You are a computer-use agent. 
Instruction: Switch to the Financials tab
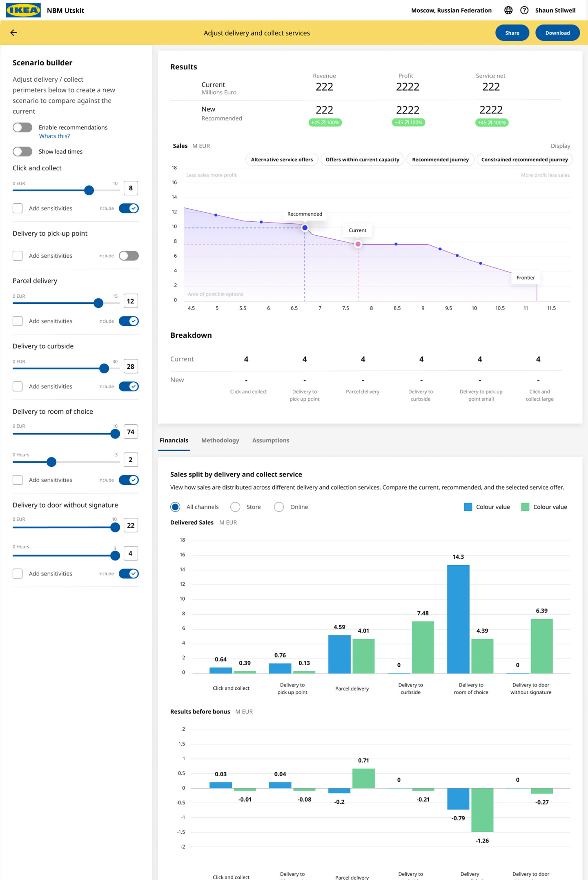pyautogui.click(x=174, y=440)
